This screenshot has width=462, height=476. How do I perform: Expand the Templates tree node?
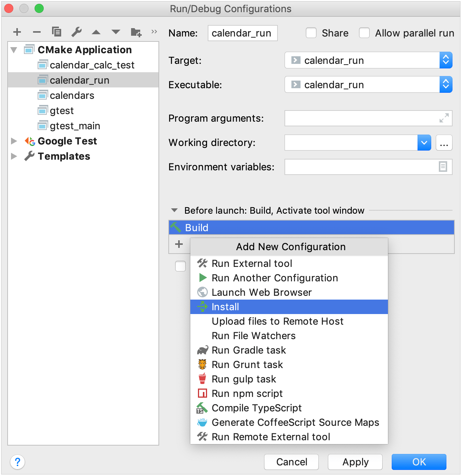pos(14,156)
